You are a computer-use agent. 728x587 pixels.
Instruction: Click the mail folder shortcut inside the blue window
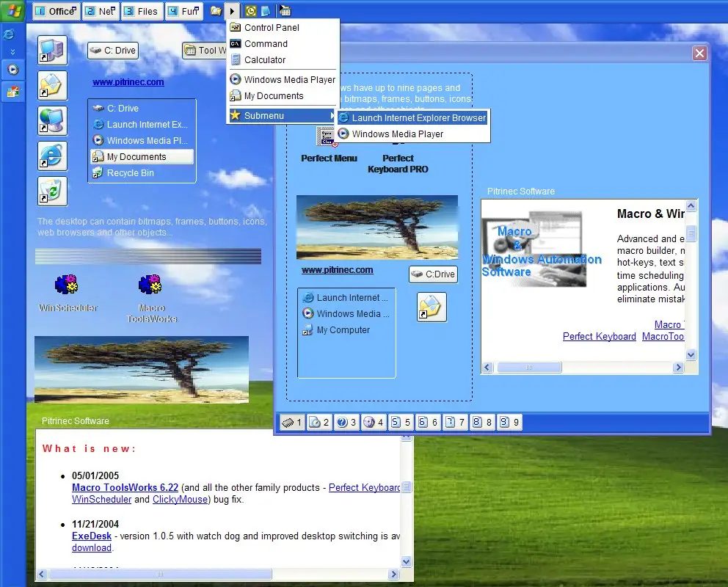[x=432, y=307]
